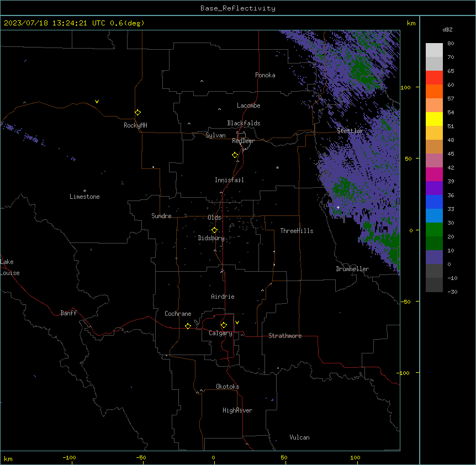Click the Sylvan town label
Viewport: 476px width, 465px height.
coord(215,135)
